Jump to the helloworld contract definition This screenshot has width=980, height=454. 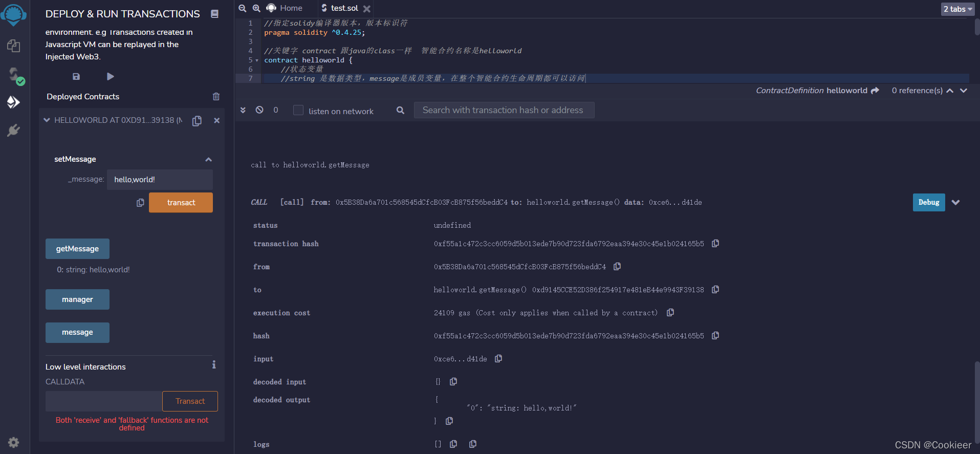pos(875,91)
